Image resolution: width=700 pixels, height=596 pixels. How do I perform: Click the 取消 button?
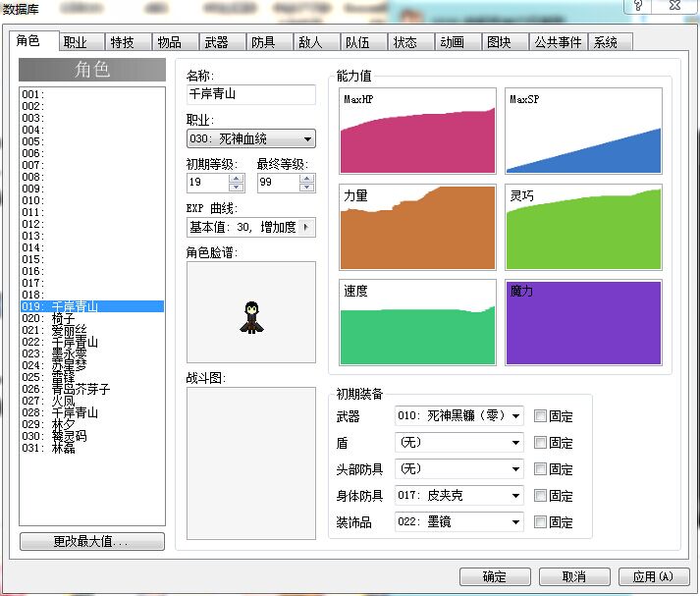tap(574, 576)
